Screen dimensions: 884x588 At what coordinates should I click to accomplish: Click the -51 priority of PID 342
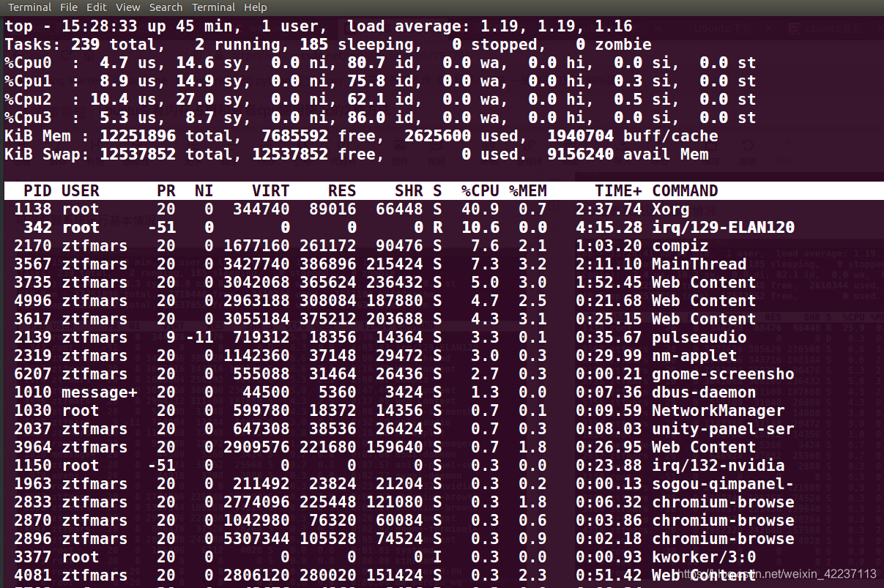coord(161,228)
